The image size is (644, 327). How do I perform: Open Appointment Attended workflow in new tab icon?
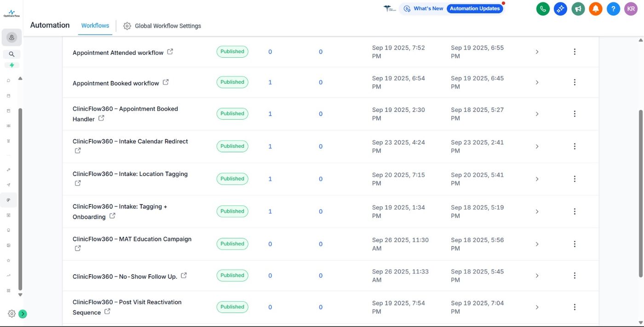170,52
